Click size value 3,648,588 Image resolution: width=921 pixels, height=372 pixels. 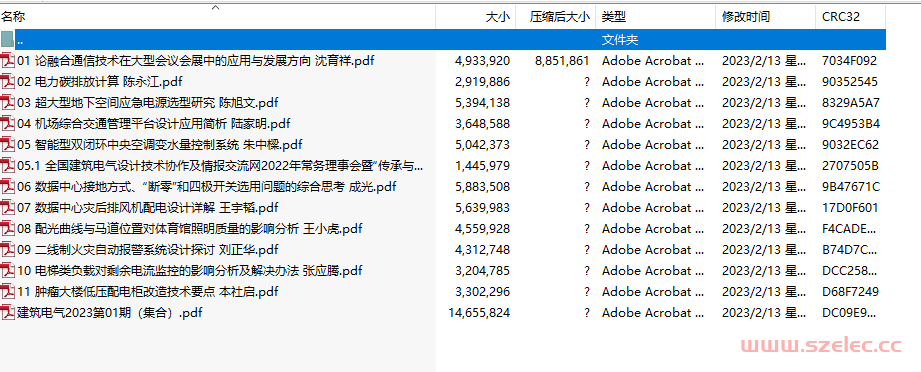point(482,124)
